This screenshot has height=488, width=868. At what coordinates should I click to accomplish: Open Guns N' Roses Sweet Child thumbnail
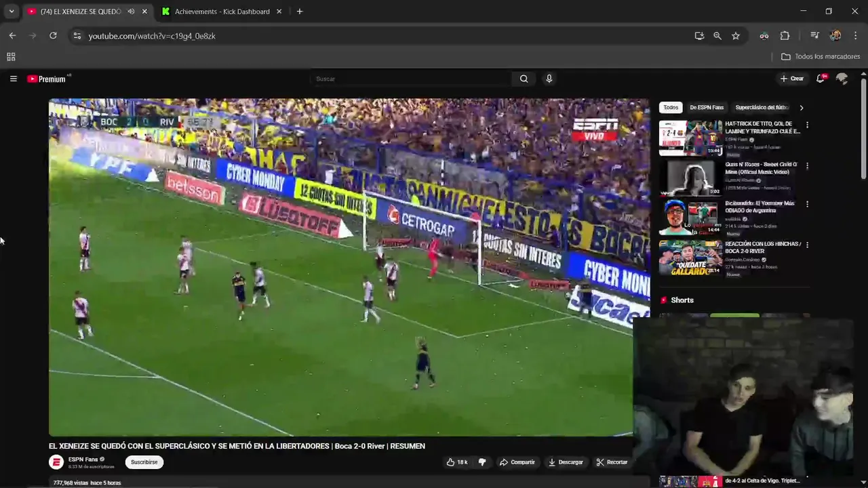tap(690, 178)
